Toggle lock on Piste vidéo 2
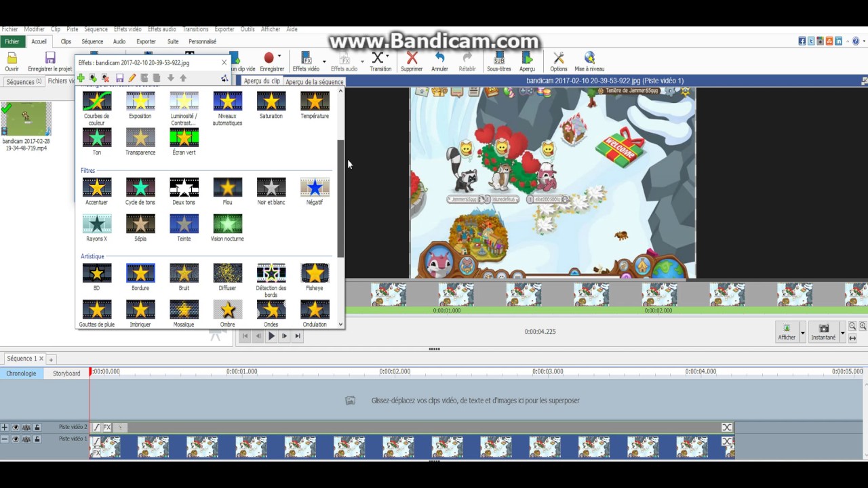This screenshot has width=868, height=488. coord(37,427)
